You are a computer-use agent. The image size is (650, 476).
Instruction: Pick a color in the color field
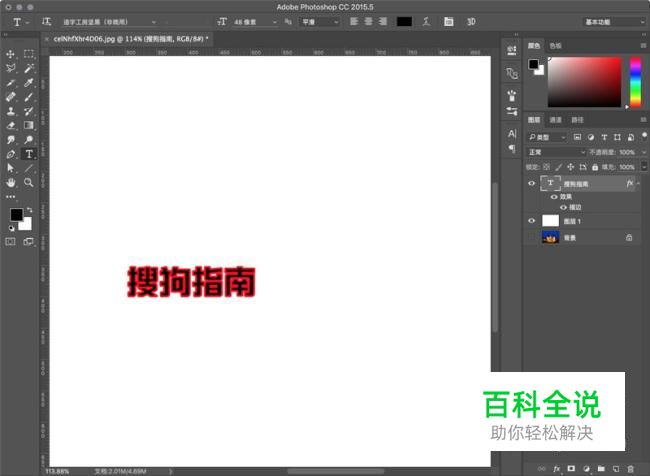584,82
